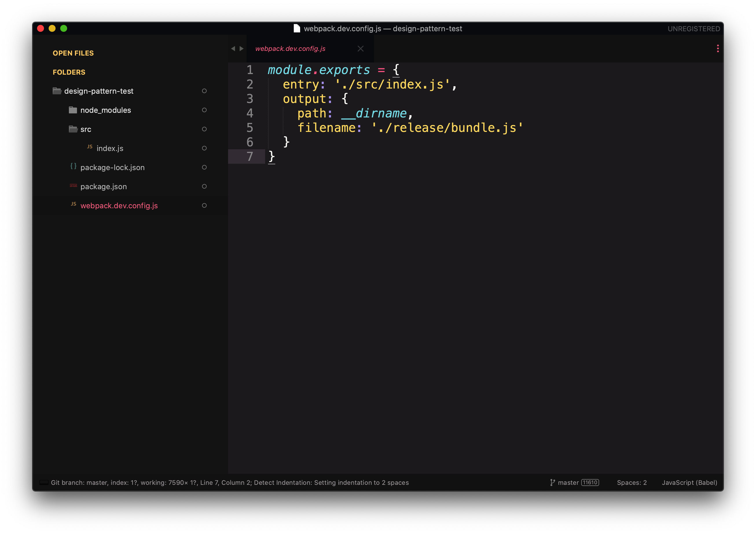Click status circle beside node_modules
This screenshot has height=534, width=756.
(204, 110)
